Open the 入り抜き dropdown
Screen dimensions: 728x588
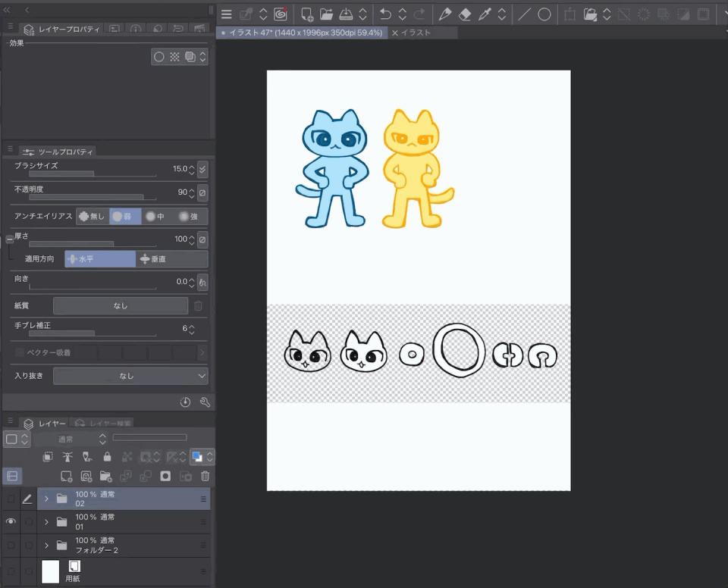tap(130, 376)
